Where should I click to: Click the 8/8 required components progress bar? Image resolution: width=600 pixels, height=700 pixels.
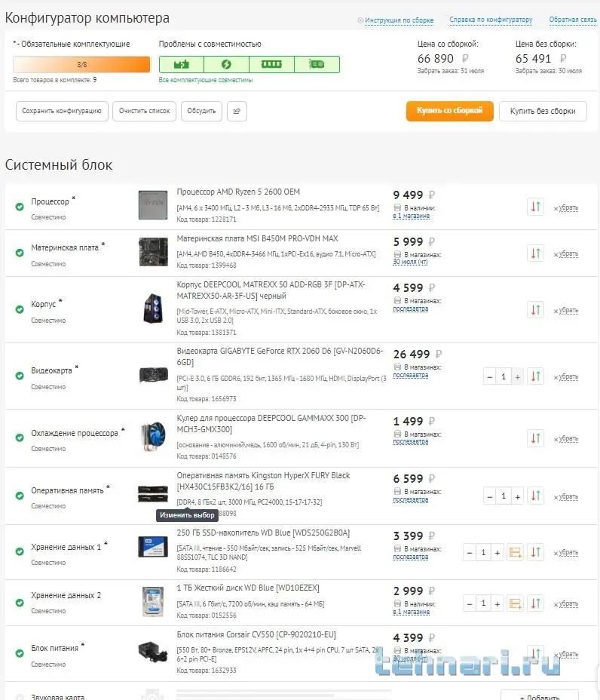click(81, 65)
